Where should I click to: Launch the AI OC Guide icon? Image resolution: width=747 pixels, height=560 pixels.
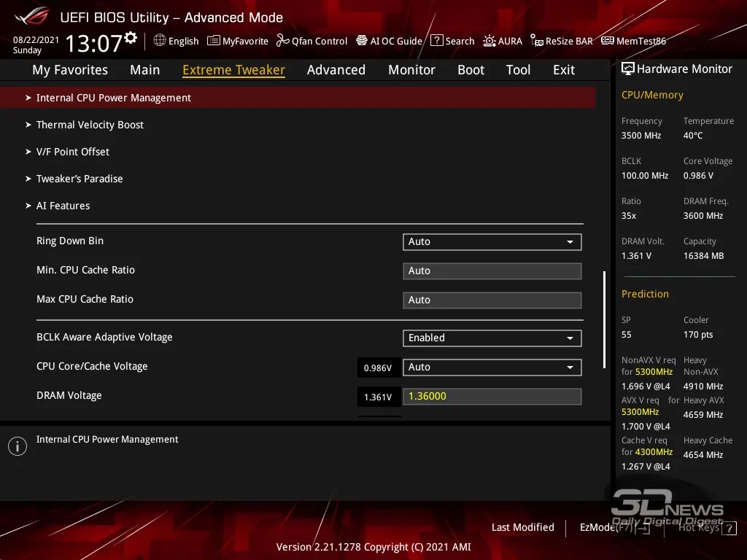362,41
